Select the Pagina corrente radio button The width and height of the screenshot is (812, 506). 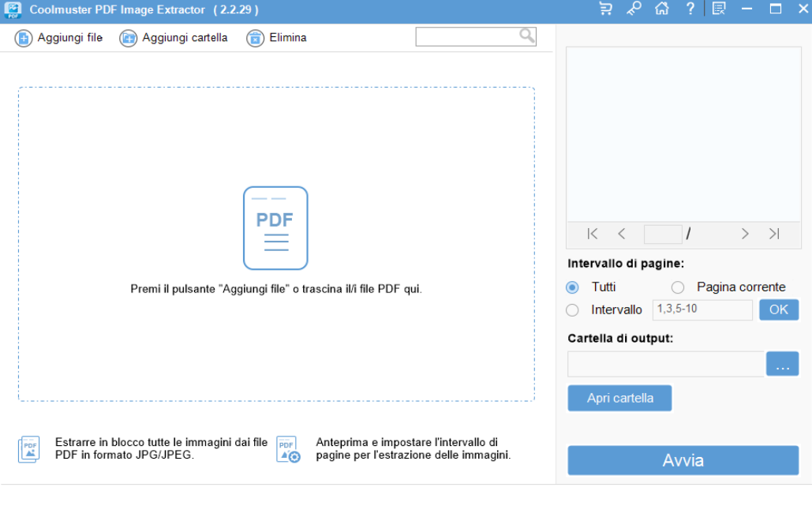coord(677,287)
